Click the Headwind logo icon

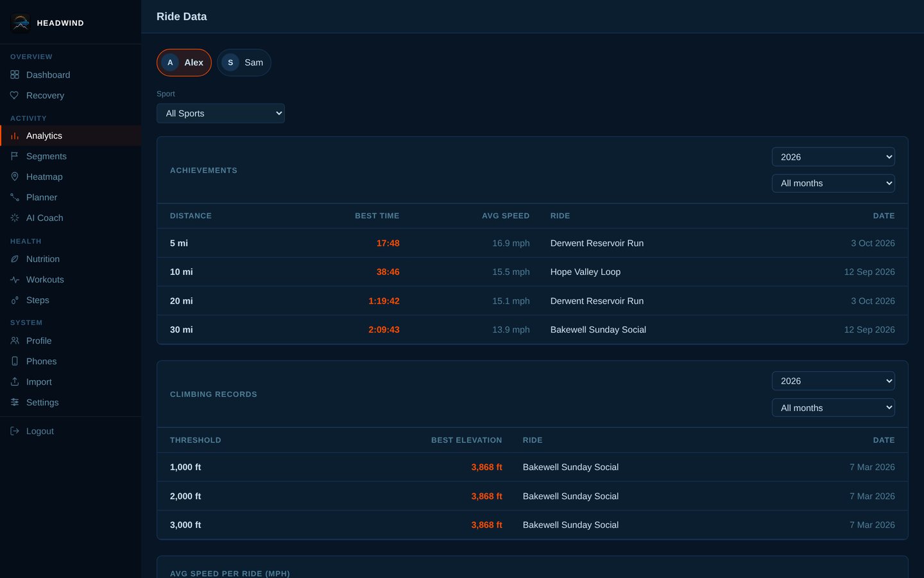[x=21, y=22]
